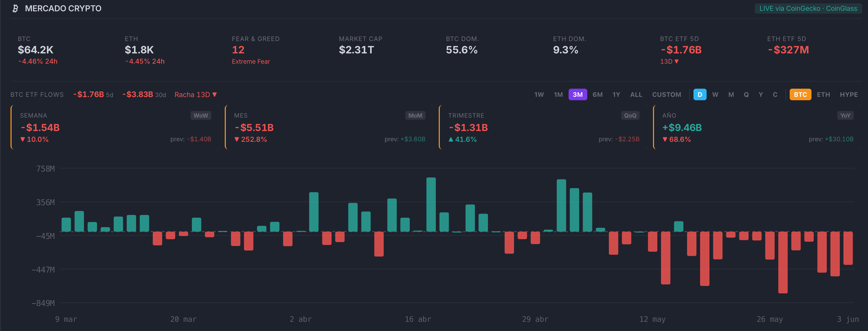Click the WoW badge in SEMANA card
This screenshot has width=868, height=331.
point(201,116)
